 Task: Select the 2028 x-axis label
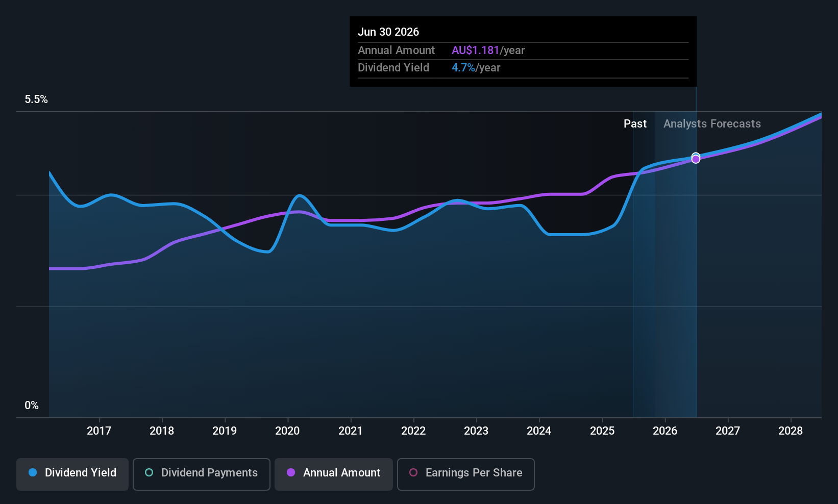tap(791, 431)
